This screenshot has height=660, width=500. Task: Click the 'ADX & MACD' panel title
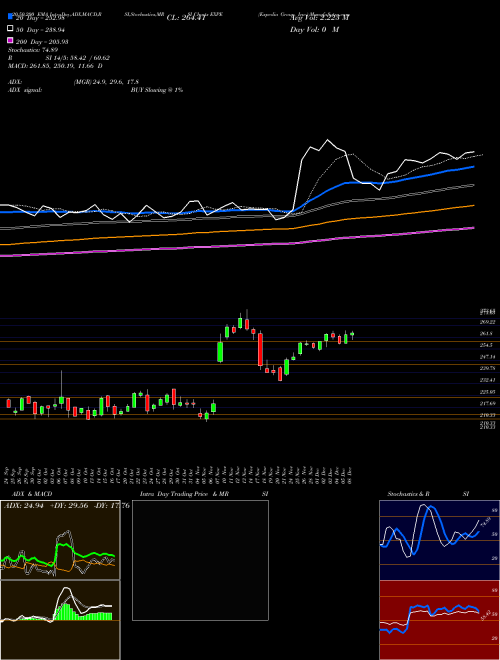(32, 494)
